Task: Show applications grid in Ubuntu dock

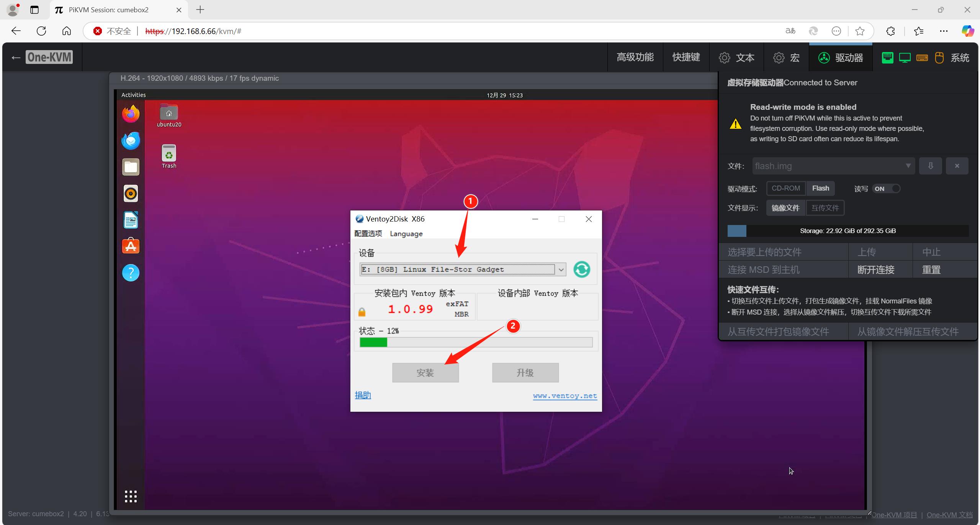Action: (x=131, y=496)
